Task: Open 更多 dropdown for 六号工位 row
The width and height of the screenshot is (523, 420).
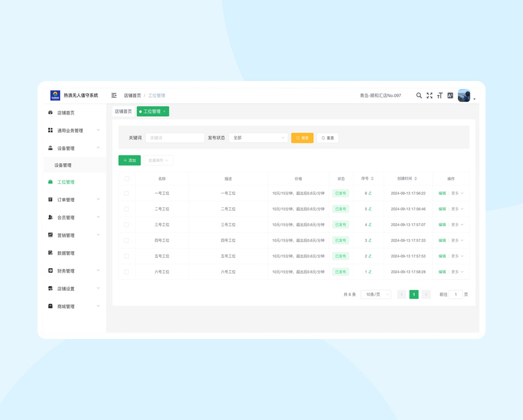Action: pos(457,272)
